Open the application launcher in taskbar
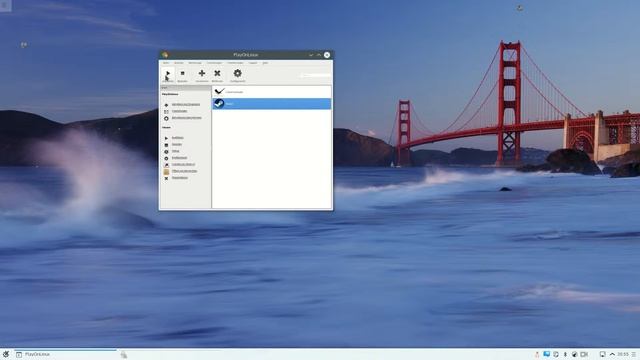640x360 pixels. click(6, 354)
